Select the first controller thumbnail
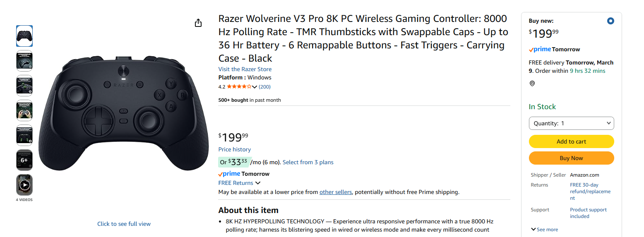 [24, 36]
